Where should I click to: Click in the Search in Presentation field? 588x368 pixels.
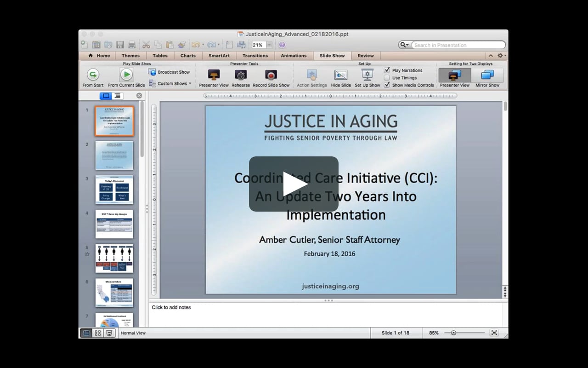click(x=458, y=45)
